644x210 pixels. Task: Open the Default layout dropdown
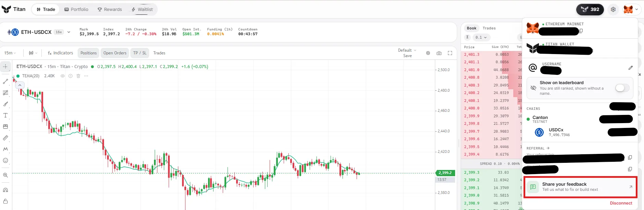tap(407, 50)
